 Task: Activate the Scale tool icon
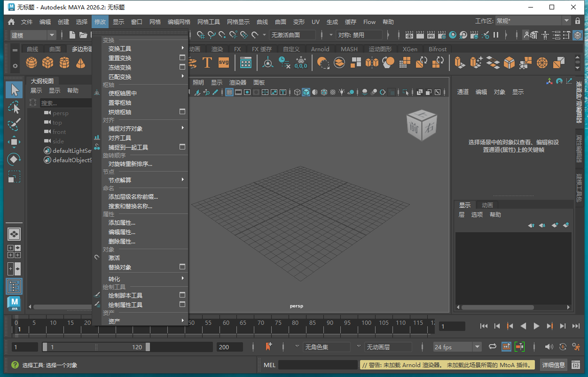[14, 177]
